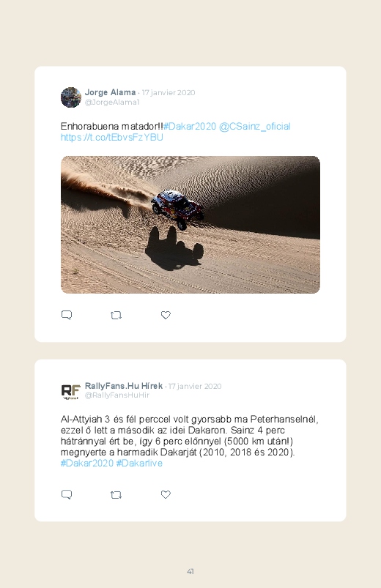
Task: Follow the t.co/tEbvsFzYBU link
Action: [x=112, y=137]
